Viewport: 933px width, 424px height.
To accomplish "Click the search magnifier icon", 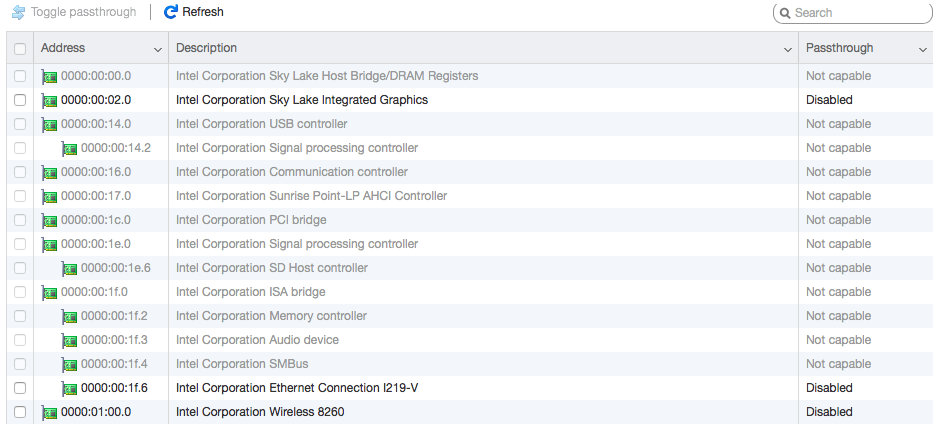I will coord(785,13).
